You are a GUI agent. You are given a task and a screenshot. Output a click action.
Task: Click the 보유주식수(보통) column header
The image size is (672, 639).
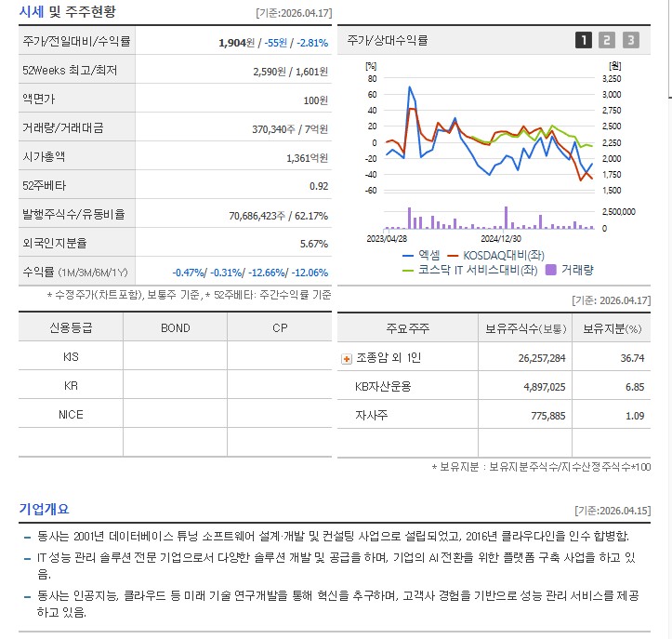[525, 328]
